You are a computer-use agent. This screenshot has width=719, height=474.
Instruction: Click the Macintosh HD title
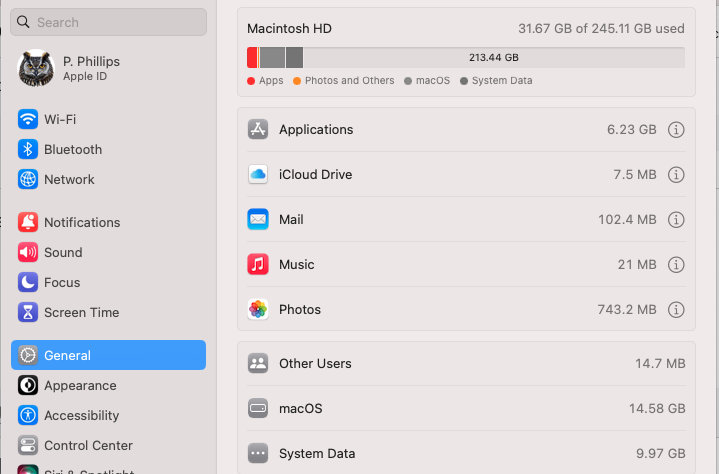tap(289, 28)
